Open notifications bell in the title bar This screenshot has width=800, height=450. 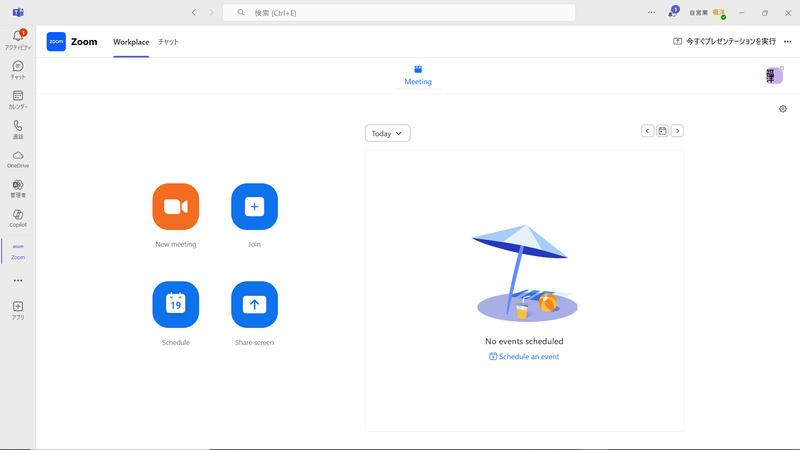coord(672,13)
